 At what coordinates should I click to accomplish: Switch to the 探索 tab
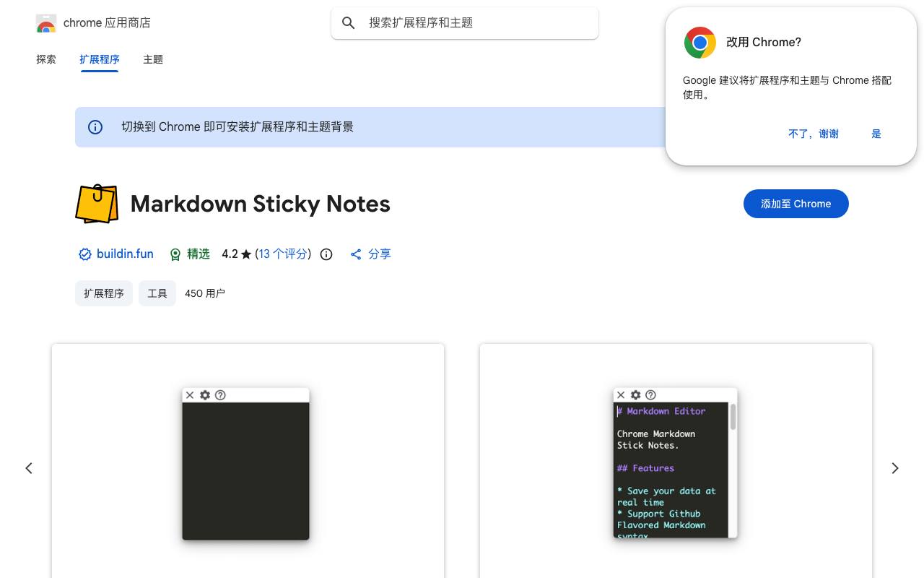(x=46, y=59)
